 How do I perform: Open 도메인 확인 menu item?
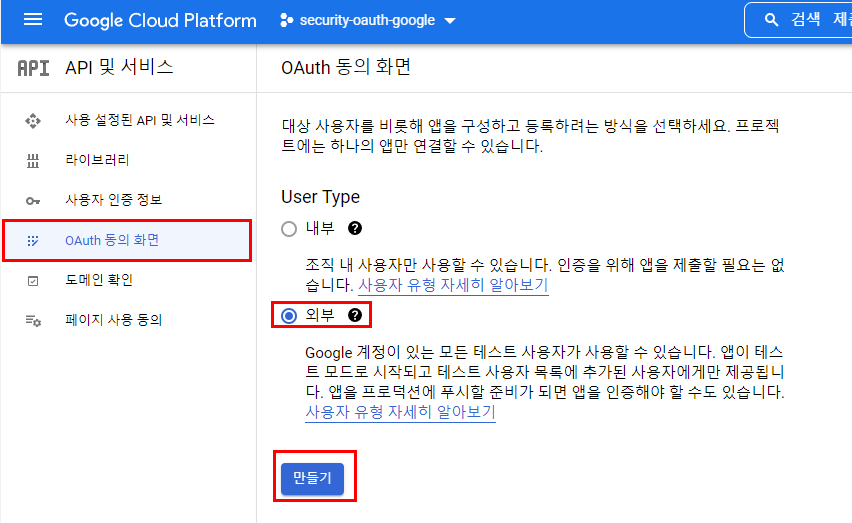(99, 280)
